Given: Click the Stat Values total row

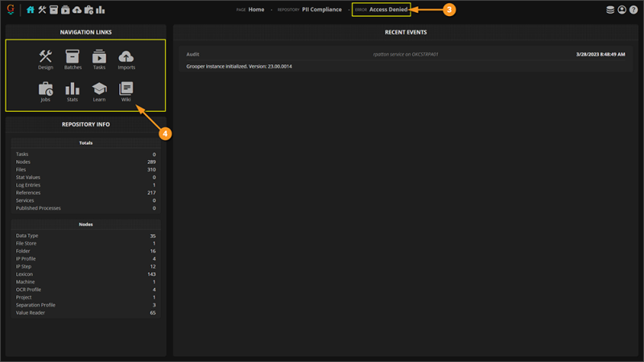Looking at the screenshot, I should coord(86,177).
